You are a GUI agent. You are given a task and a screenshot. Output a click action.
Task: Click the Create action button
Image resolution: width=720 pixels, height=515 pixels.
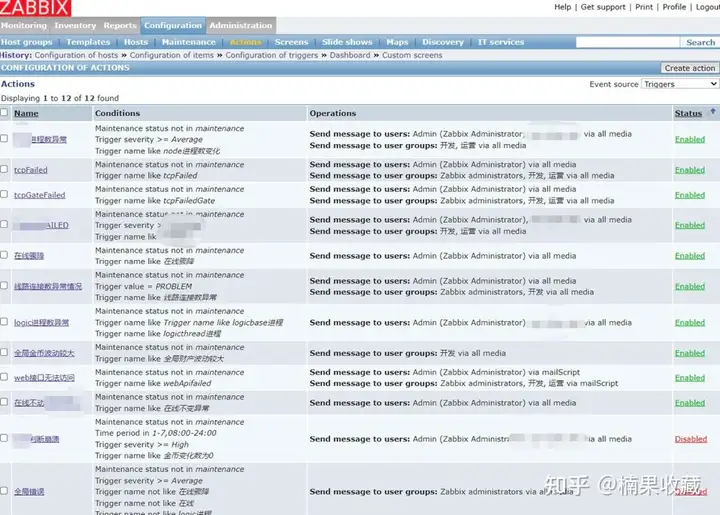point(690,68)
